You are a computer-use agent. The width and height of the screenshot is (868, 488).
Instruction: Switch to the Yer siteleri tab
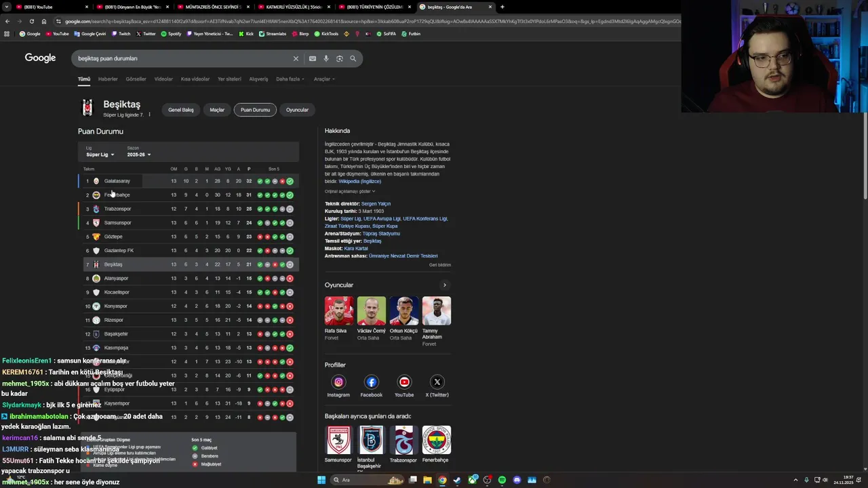click(229, 79)
